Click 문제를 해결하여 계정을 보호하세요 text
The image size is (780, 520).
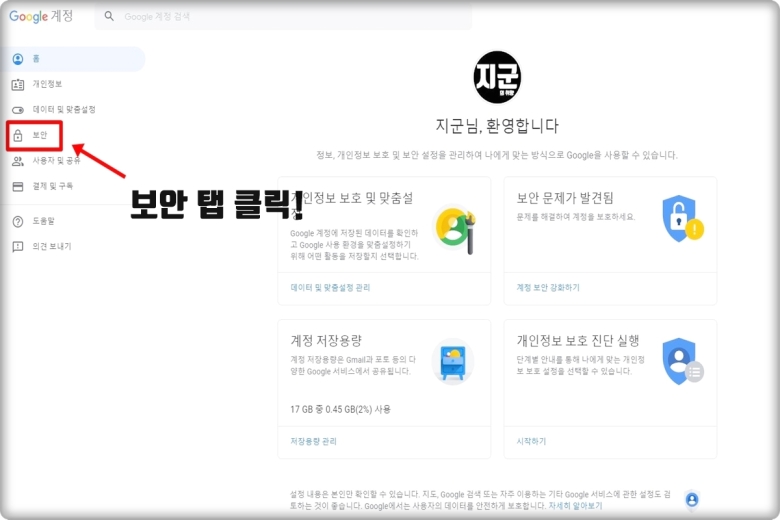pos(576,217)
